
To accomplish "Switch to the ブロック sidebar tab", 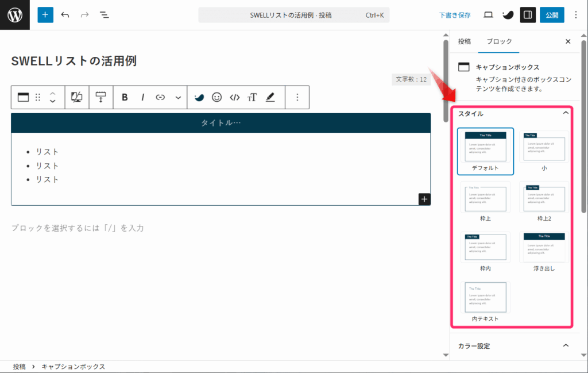I will point(499,41).
